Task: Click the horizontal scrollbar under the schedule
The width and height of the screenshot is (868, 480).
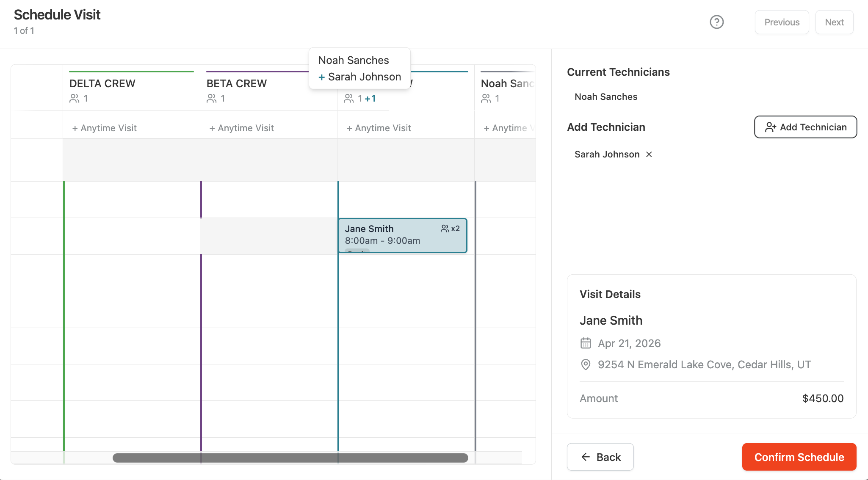Action: pyautogui.click(x=290, y=458)
